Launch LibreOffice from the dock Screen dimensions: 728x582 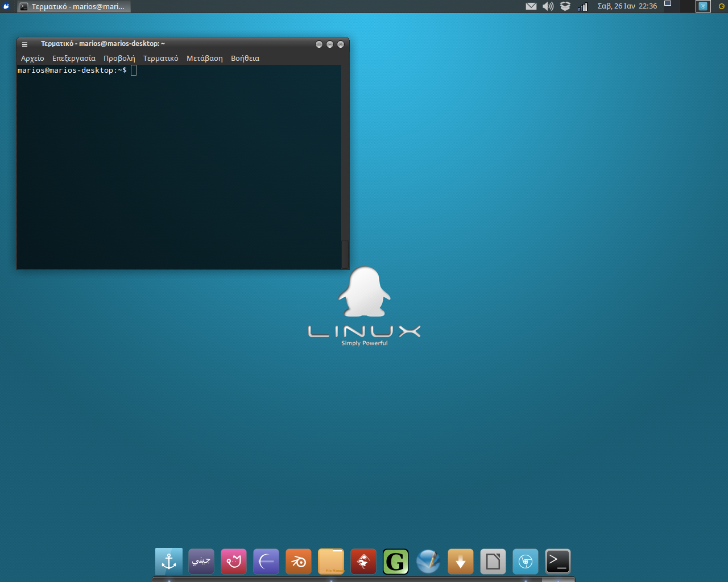pos(493,562)
